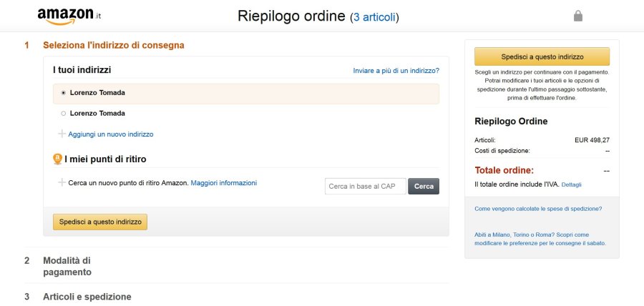Viewport: 644px width, 306px height.
Task: Click the I miei punti di ritiro heading
Action: tap(105, 159)
